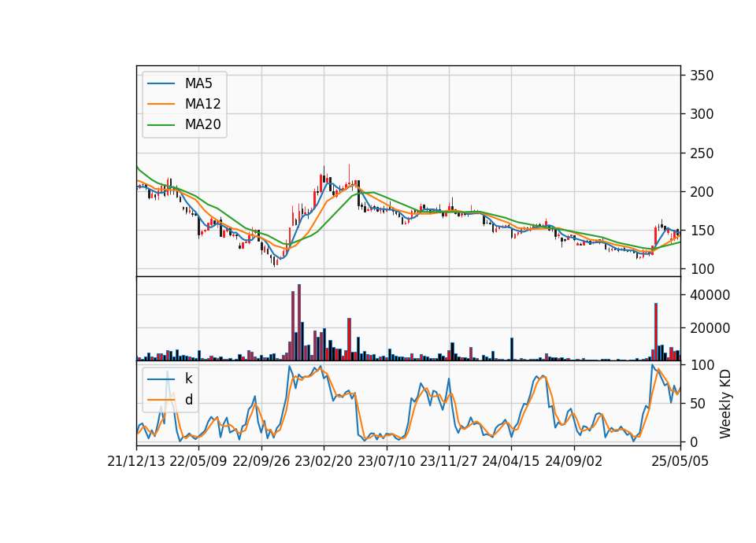The height and width of the screenshot is (543, 756).
Task: Click the 22/09/26 date label
Action: point(261,461)
